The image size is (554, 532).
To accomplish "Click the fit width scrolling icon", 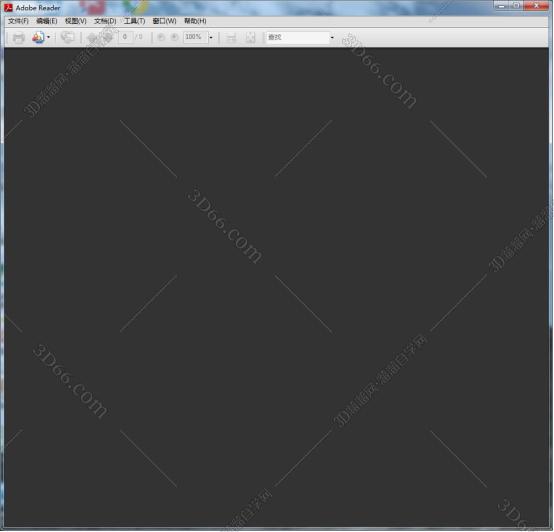I will [231, 37].
